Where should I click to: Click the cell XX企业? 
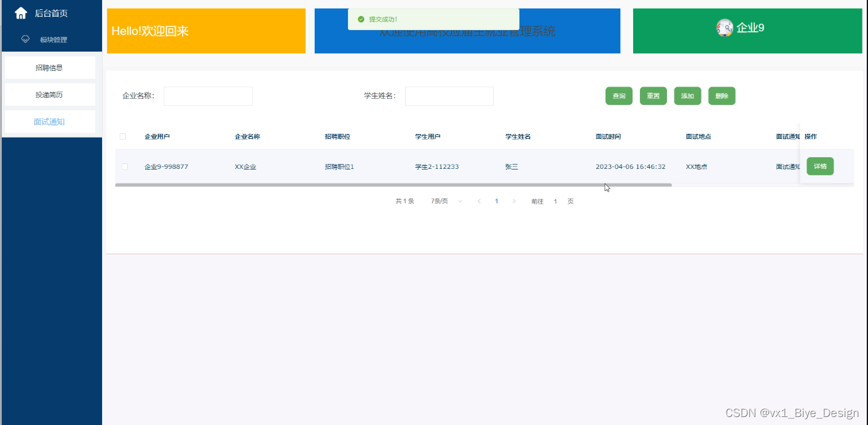pyautogui.click(x=245, y=166)
